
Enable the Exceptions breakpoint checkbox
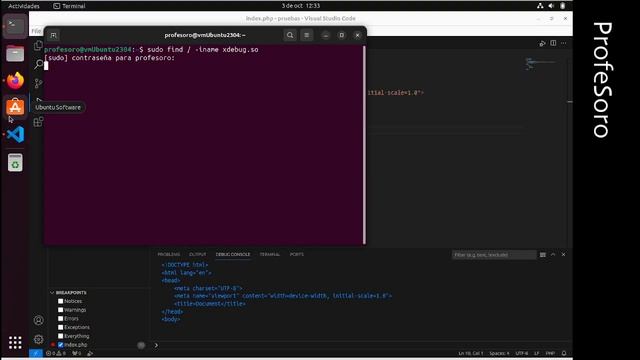click(x=60, y=327)
